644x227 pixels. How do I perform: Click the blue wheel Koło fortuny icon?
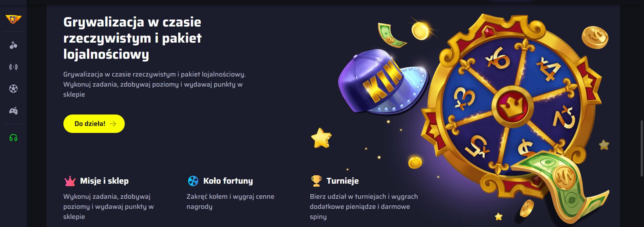point(193,181)
